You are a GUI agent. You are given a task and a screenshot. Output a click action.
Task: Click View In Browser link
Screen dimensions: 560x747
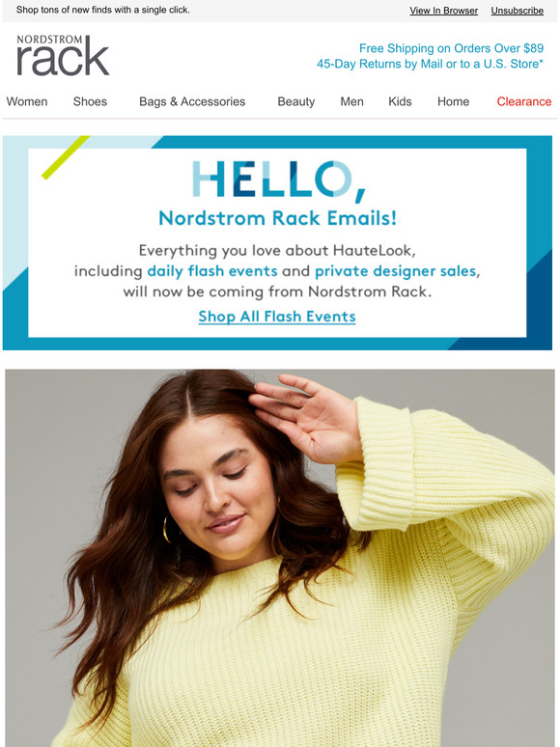pos(444,11)
